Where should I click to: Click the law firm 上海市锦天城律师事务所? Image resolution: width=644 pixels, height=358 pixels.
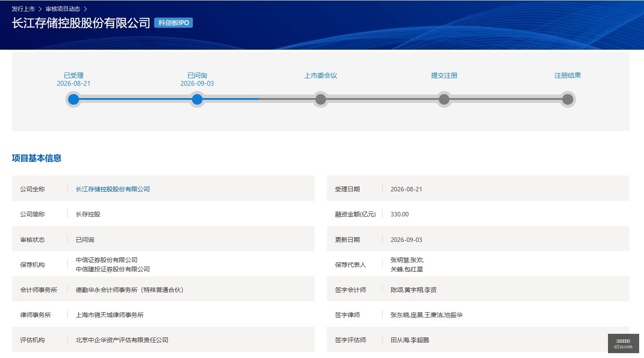pyautogui.click(x=110, y=315)
